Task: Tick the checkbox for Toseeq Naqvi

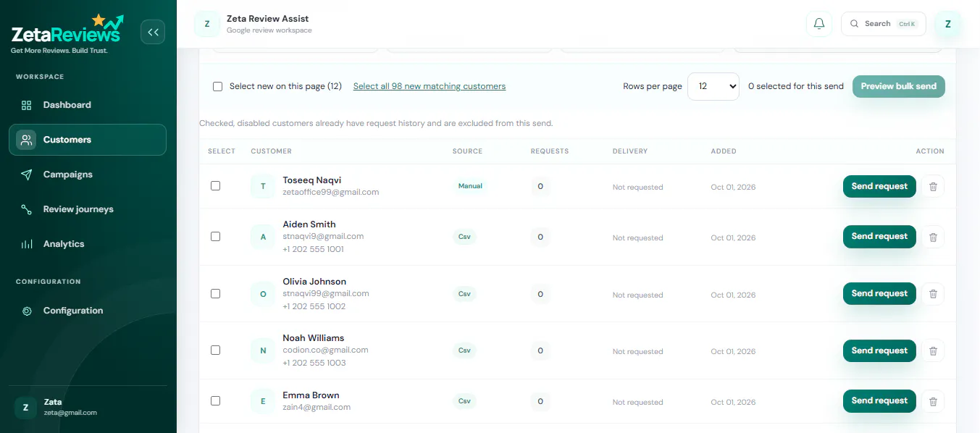Action: [215, 185]
